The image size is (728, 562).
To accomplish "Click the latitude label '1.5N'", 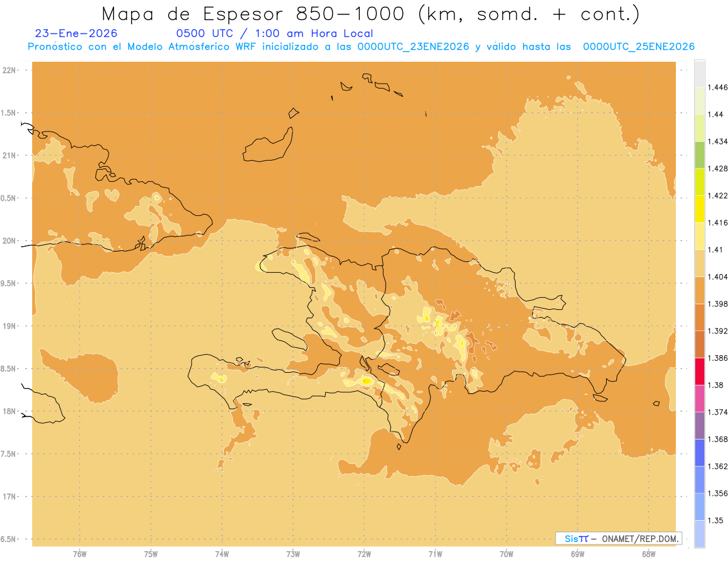I will (8, 113).
